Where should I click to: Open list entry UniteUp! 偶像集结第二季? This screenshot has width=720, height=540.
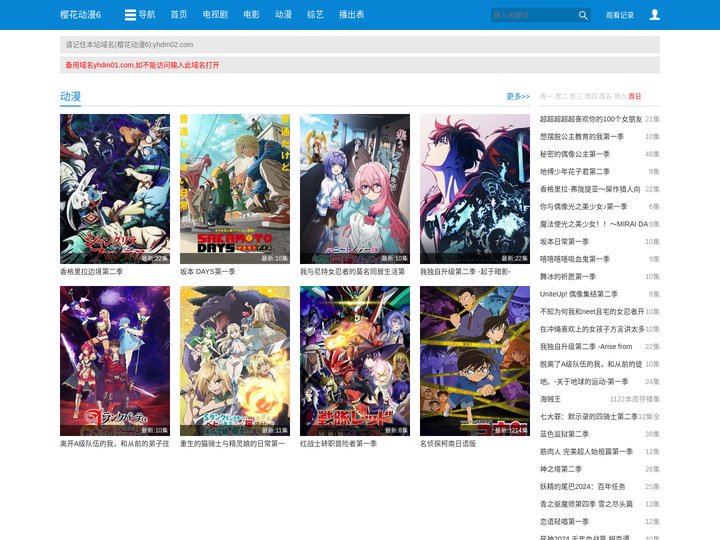(x=579, y=294)
